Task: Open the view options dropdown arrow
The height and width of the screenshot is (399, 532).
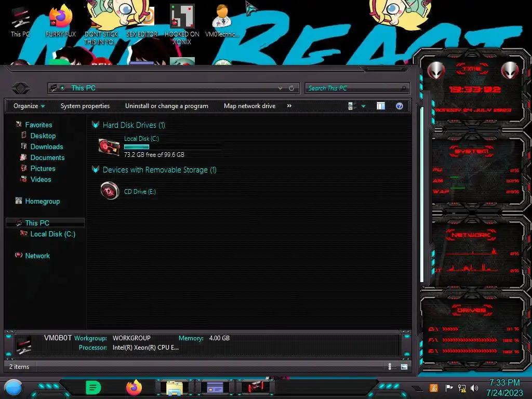Action: tap(363, 106)
